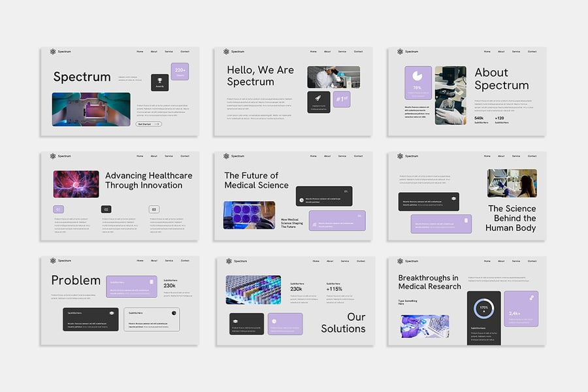Viewport: 588px width, 392px height.
Task: Open Home menu on the Spectrum title slide
Action: pyautogui.click(x=140, y=52)
